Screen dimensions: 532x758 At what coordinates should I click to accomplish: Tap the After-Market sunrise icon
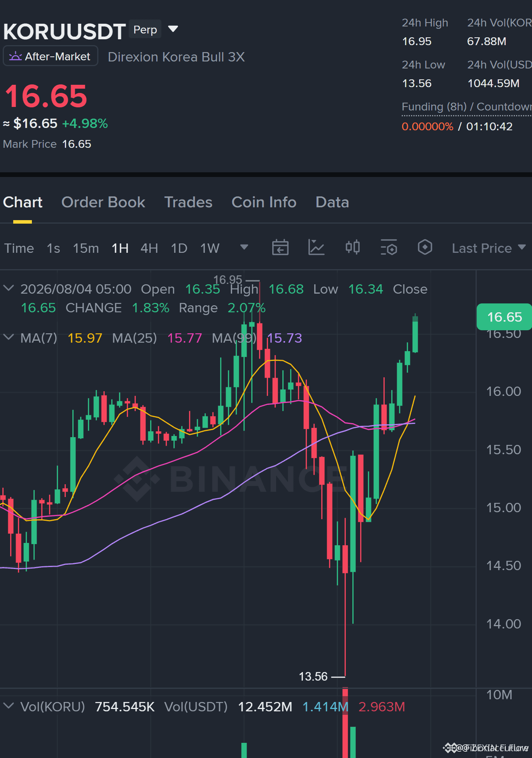click(15, 57)
